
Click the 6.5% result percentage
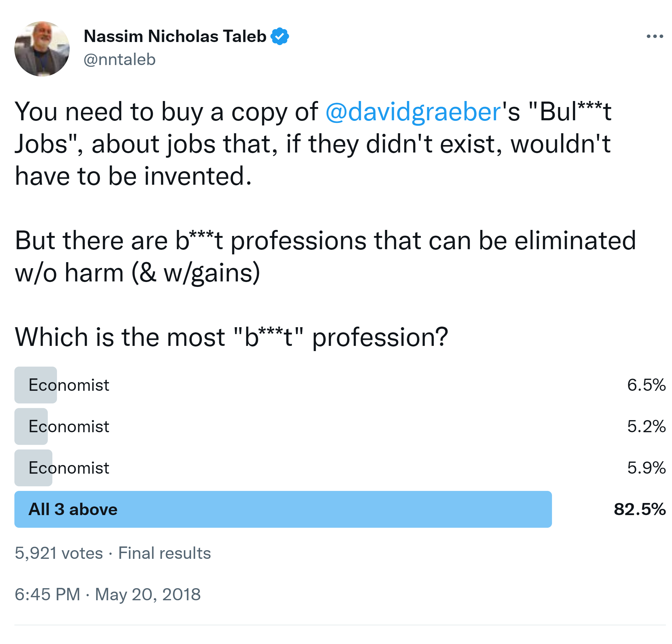coord(646,385)
